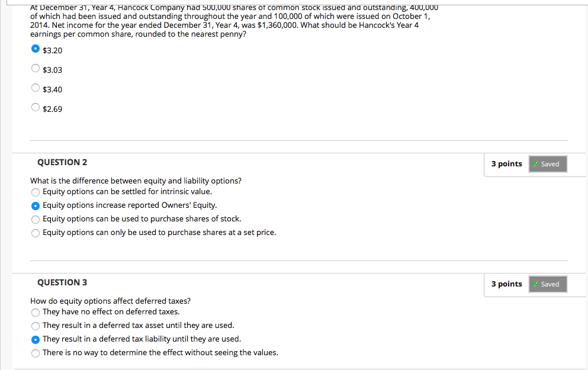Click the Saved button for Question 2
The width and height of the screenshot is (588, 370).
tap(547, 164)
